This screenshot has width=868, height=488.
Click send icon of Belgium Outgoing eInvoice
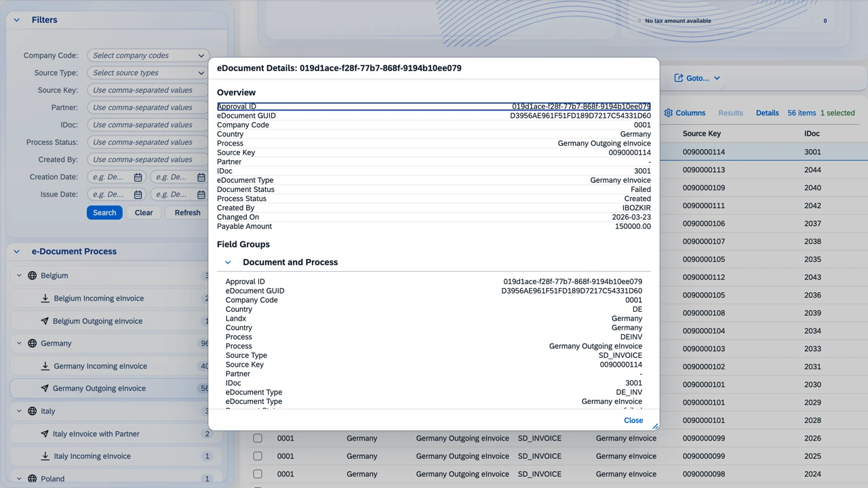[x=45, y=321]
